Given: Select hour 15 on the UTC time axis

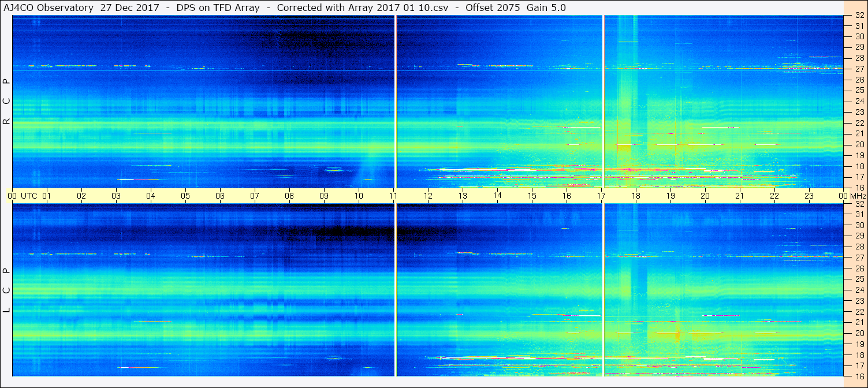Looking at the screenshot, I should tap(532, 196).
